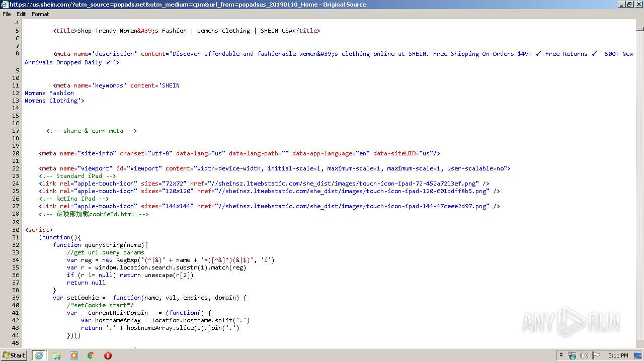The height and width of the screenshot is (362, 644).
Task: Restore down the Original Source window
Action: click(629, 5)
